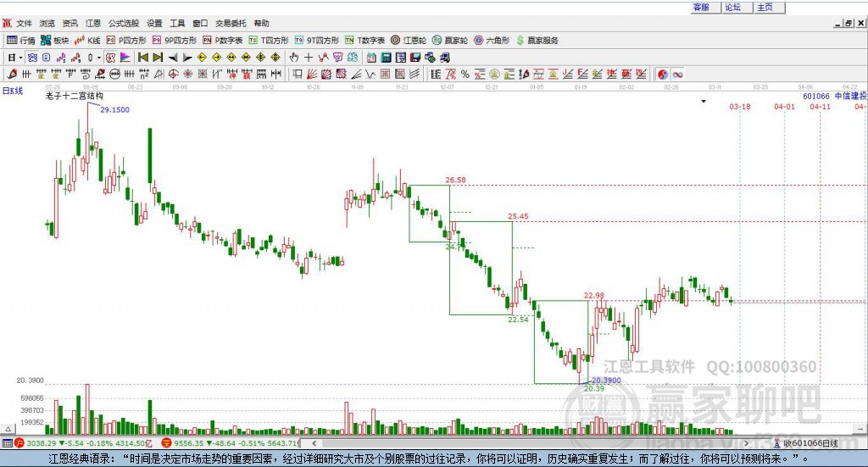Click the yin-yang icon
Image resolution: width=868 pixels, height=467 pixels.
[x=663, y=74]
